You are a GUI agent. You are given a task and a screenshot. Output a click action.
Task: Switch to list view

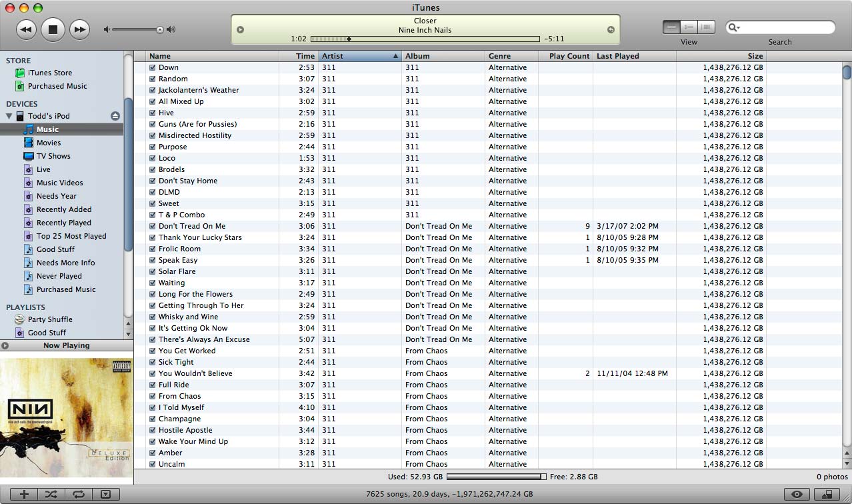point(671,27)
